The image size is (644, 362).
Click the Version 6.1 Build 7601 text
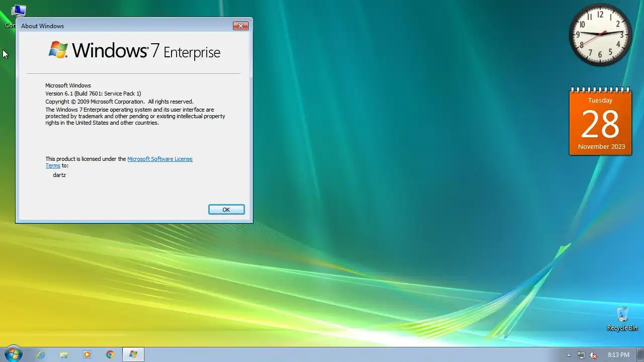pyautogui.click(x=93, y=94)
